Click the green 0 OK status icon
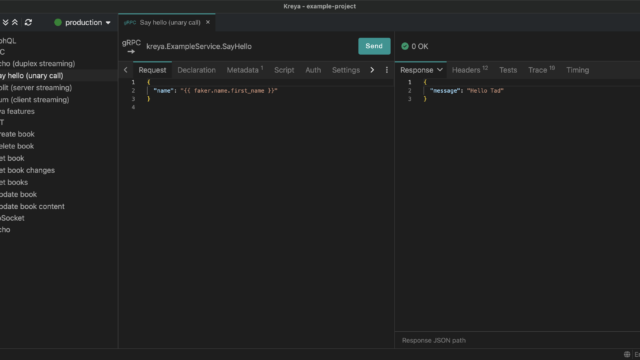640x360 pixels. coord(405,47)
